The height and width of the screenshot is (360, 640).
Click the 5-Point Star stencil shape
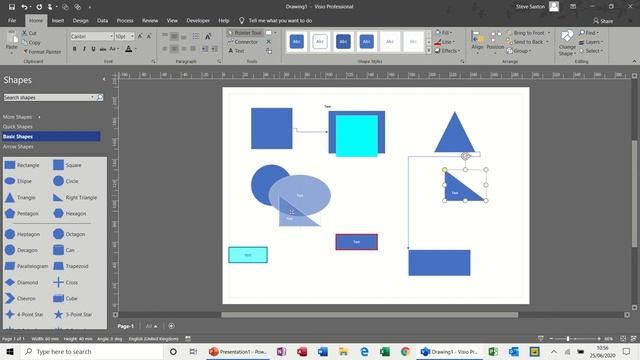coord(73,314)
